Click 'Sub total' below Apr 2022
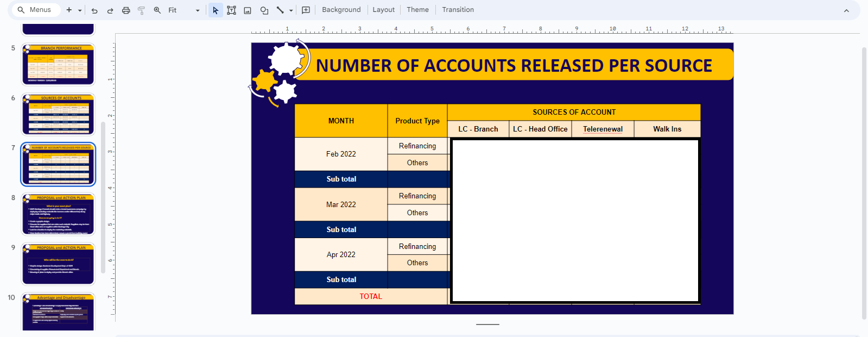The width and height of the screenshot is (868, 337). coord(341,279)
